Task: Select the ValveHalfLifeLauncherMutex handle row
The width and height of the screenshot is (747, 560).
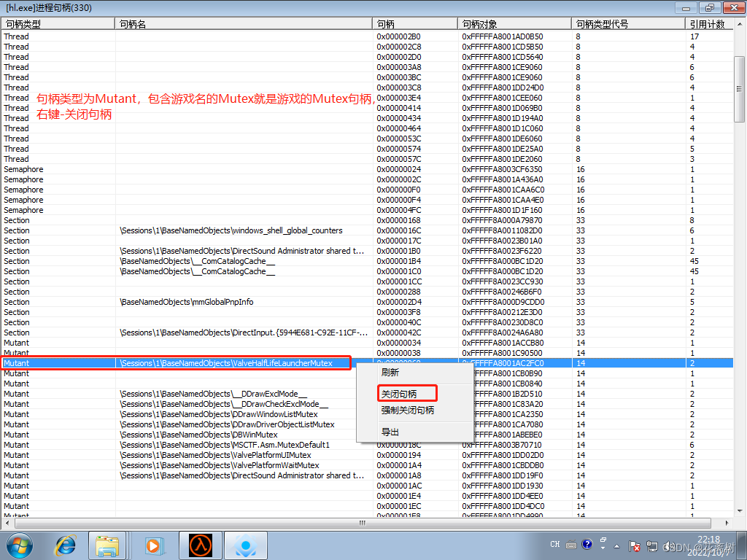Action: [367, 363]
